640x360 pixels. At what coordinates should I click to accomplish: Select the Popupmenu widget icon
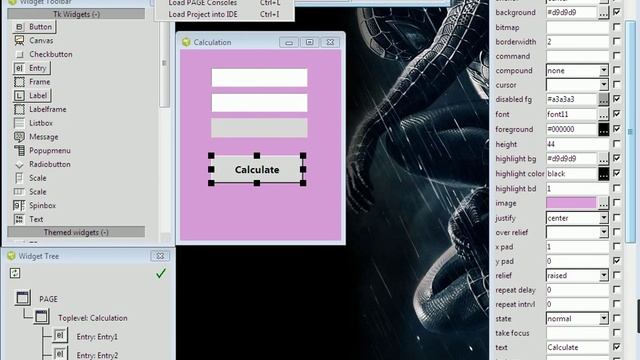point(19,151)
